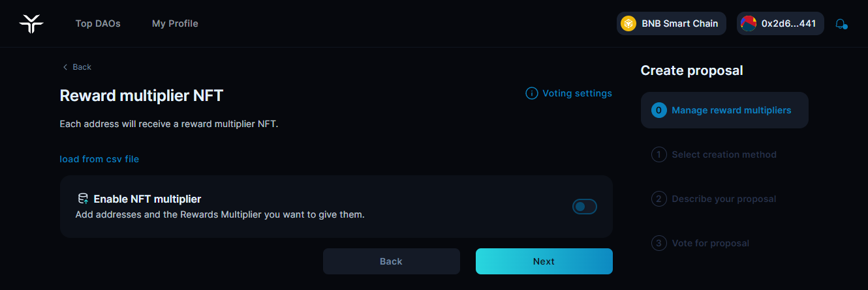Screen dimensions: 868x290
Task: Click the Back chevron arrow icon
Action: click(65, 67)
